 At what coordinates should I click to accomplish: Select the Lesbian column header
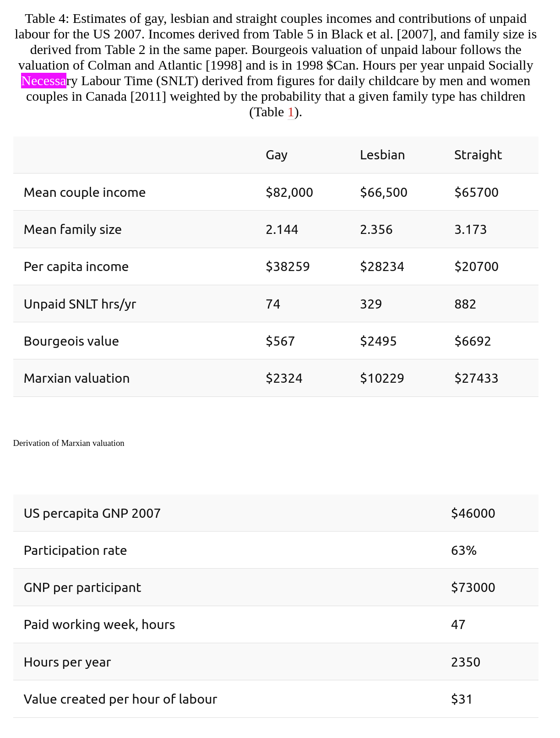pos(382,155)
